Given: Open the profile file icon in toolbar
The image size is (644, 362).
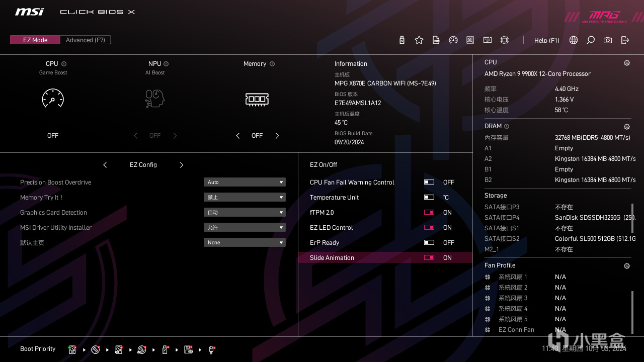Looking at the screenshot, I should click(436, 40).
